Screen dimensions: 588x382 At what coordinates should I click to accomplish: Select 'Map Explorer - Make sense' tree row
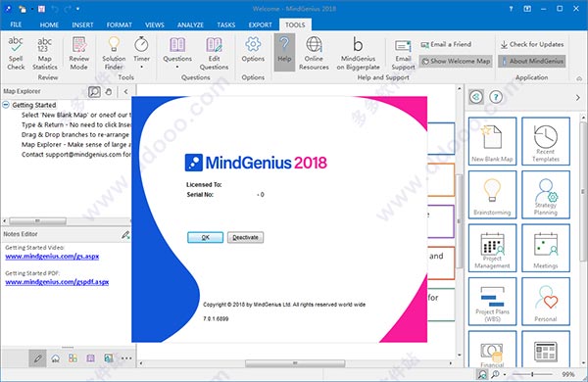(x=76, y=144)
